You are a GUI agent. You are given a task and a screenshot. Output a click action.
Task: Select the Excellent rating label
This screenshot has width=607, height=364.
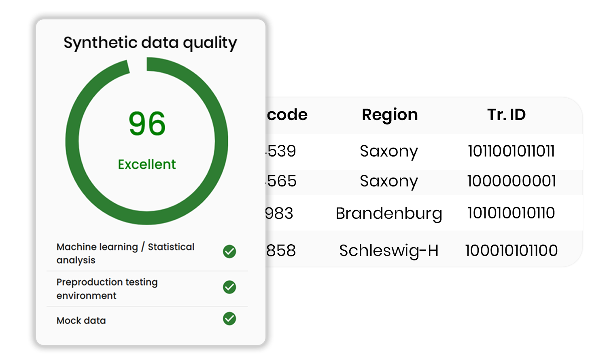click(147, 164)
